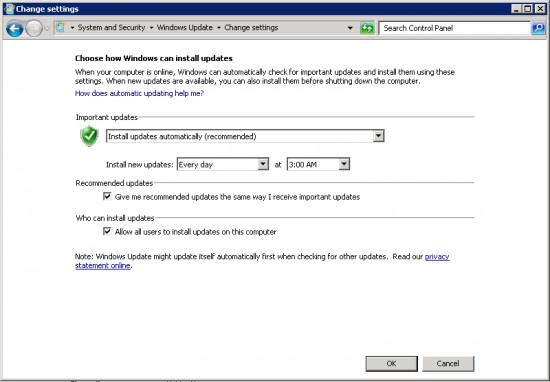
Task: Toggle Give me recommended updates checkbox
Action: click(107, 196)
